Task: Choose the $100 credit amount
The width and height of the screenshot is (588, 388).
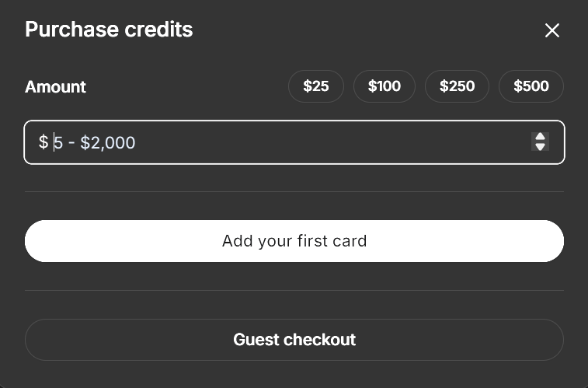Action: (384, 86)
